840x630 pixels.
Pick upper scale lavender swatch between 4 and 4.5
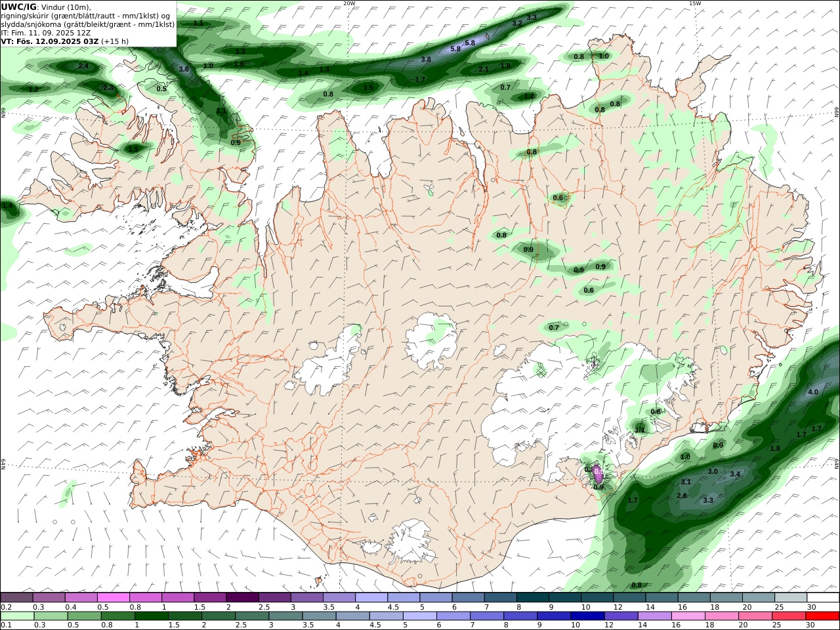click(x=371, y=597)
